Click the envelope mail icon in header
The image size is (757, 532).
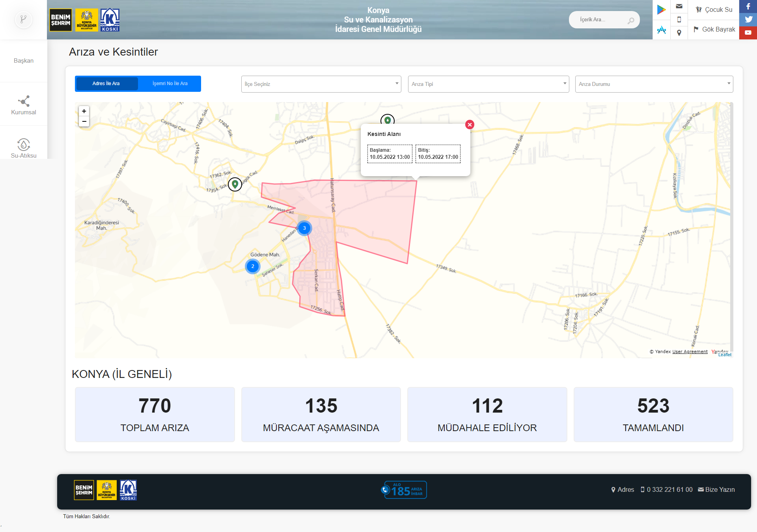[x=679, y=6]
